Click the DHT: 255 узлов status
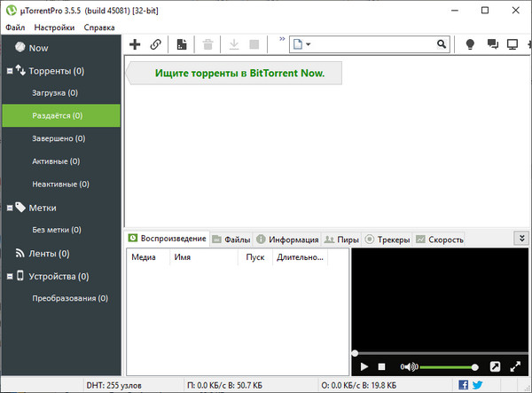 114,386
